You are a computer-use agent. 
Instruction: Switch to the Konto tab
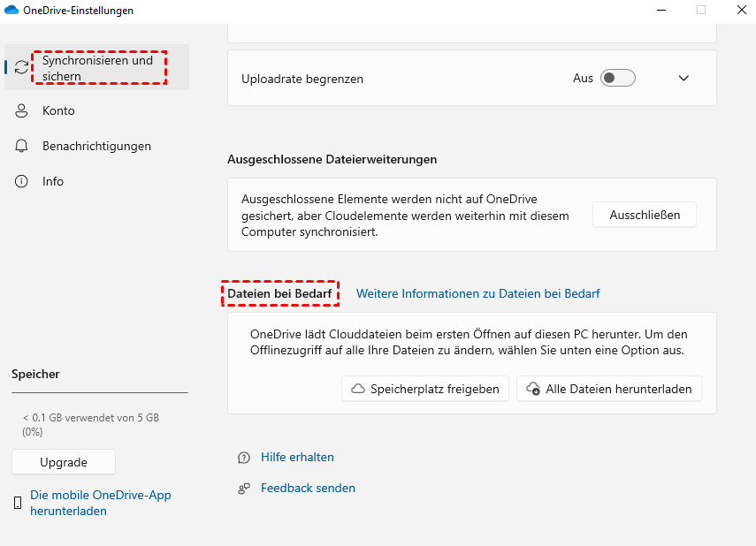(x=58, y=111)
